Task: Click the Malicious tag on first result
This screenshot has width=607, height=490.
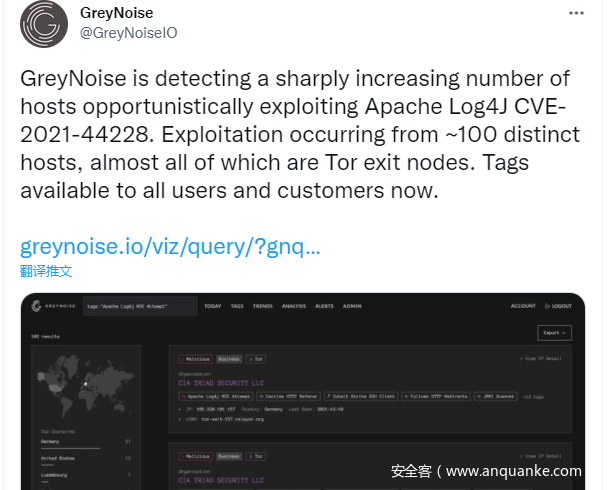Action: (194, 358)
